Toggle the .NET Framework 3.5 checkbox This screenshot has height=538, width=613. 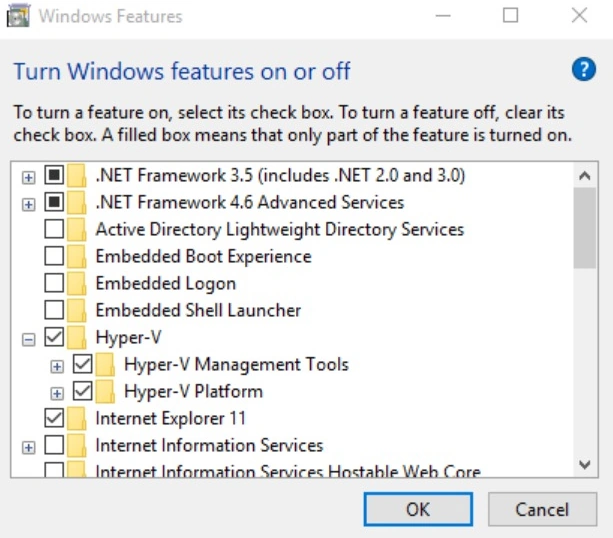point(54,175)
